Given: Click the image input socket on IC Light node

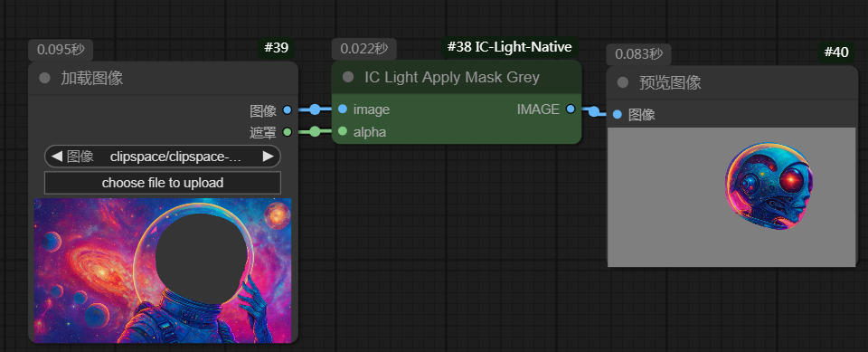Looking at the screenshot, I should coord(342,109).
